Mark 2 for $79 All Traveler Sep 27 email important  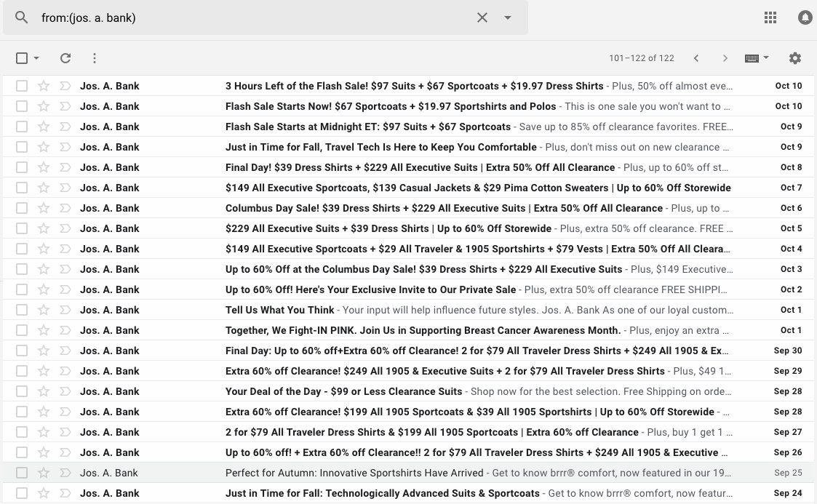[65, 432]
